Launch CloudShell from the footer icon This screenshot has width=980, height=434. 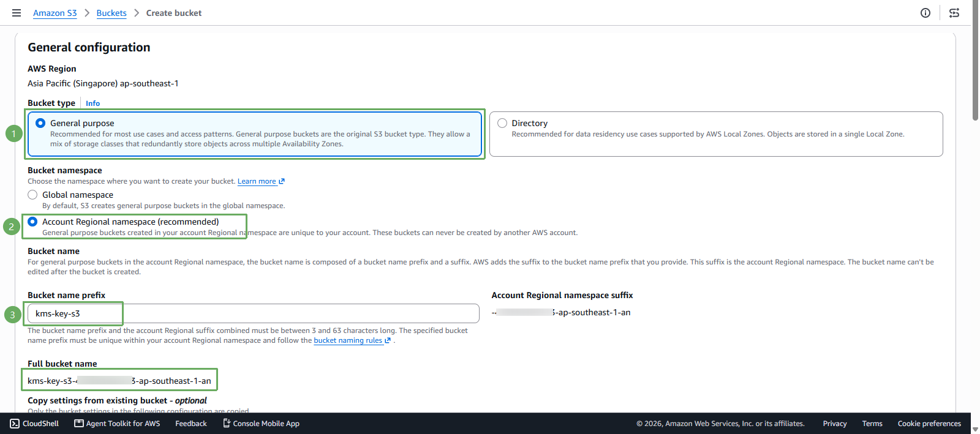click(x=15, y=424)
